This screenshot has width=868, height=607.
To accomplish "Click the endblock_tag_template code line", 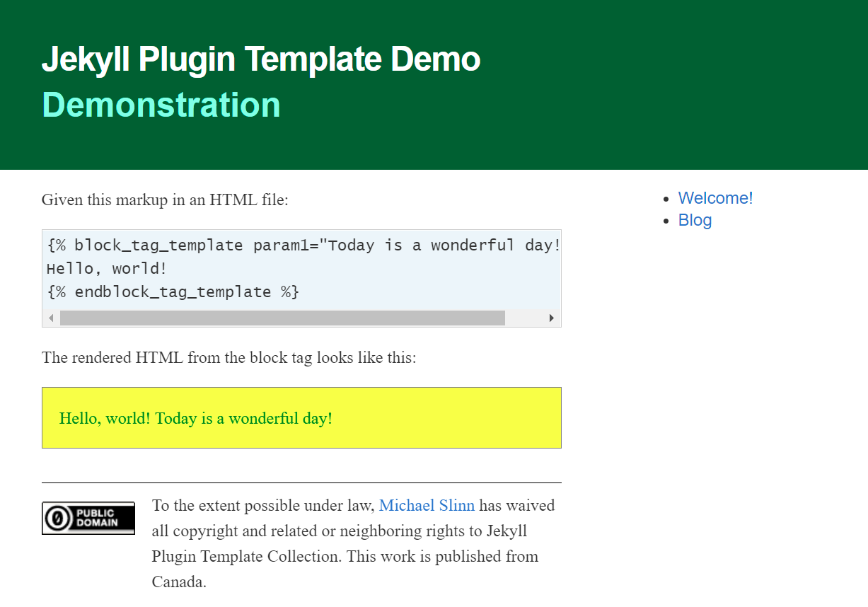I will [x=173, y=291].
